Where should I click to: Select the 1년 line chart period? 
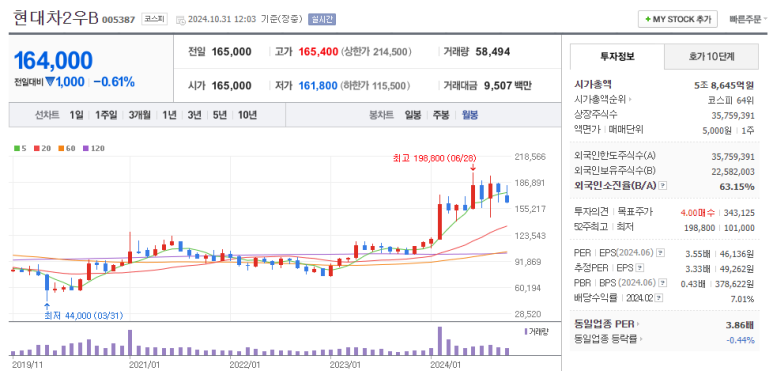coord(169,115)
